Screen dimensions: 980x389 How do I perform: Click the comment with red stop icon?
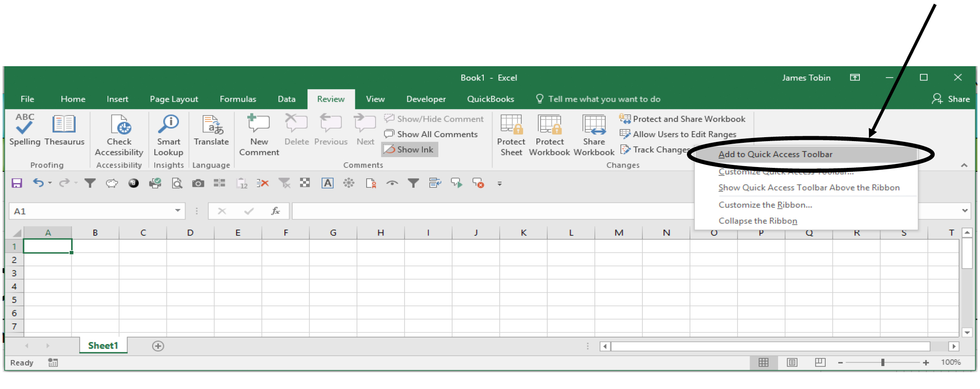click(x=478, y=183)
